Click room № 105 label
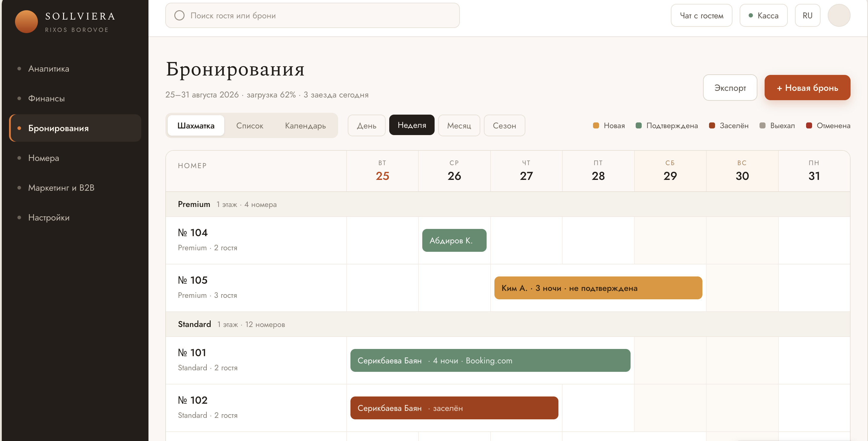 point(193,280)
